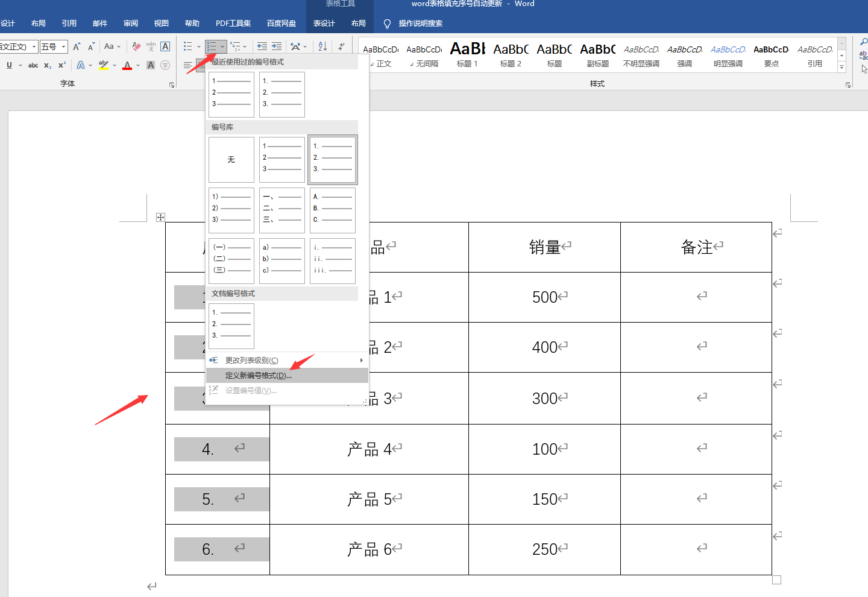Open the PDF工具集 tab
Image resolution: width=868 pixels, height=597 pixels.
233,24
